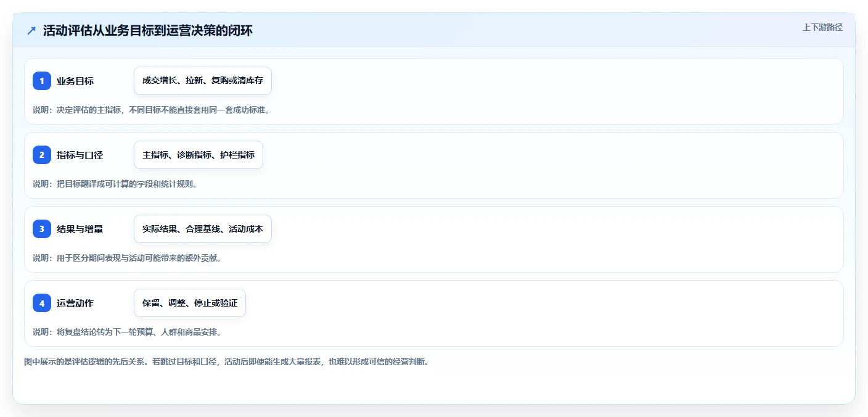Click the 指标与口径 step label
This screenshot has height=417, width=868.
(x=80, y=155)
